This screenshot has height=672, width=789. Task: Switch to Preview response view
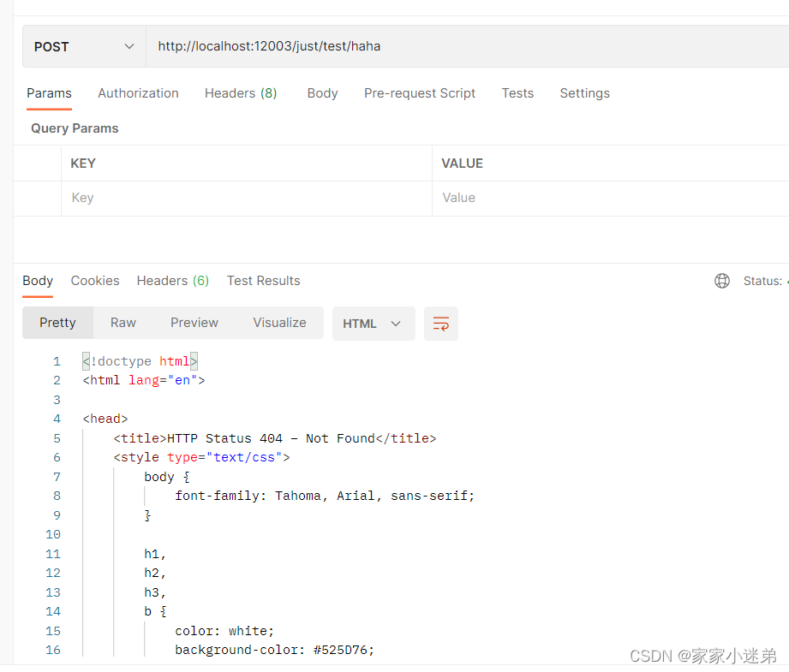(x=194, y=323)
